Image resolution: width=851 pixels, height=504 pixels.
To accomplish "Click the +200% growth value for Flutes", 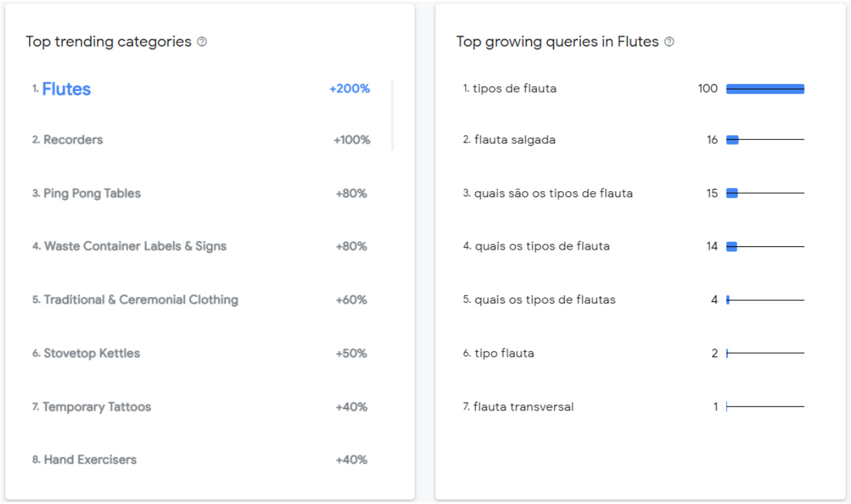I will tap(349, 89).
